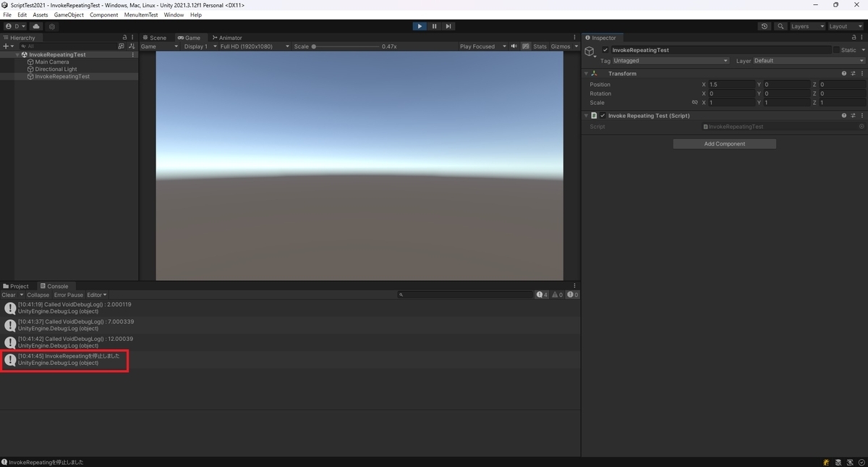
Task: Click inside the Position X input field
Action: [x=731, y=84]
